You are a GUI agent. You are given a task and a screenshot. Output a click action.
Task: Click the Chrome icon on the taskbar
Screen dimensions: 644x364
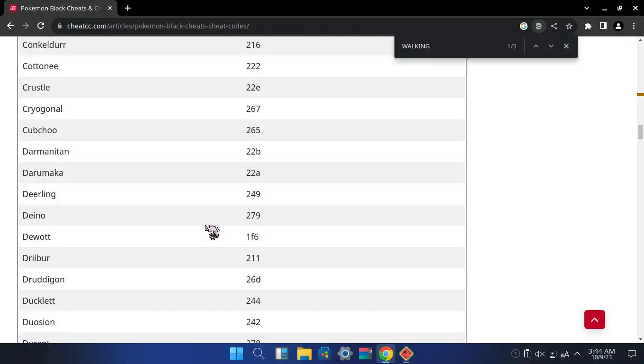(x=386, y=354)
